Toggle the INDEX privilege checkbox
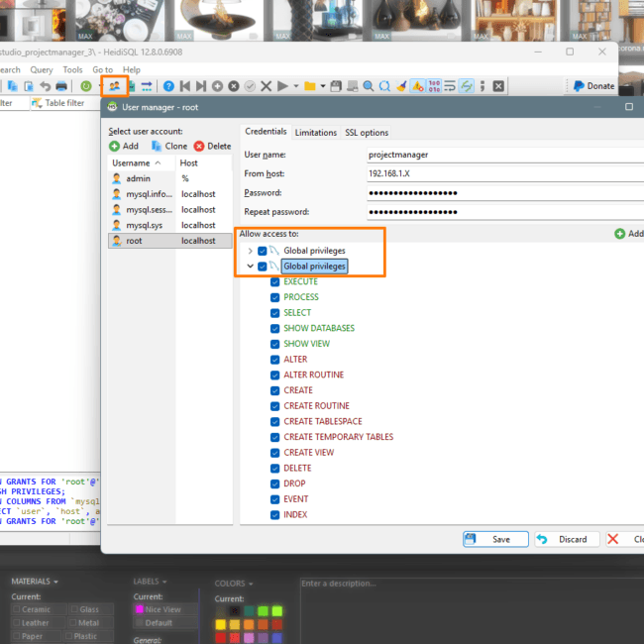This screenshot has width=644, height=644. pos(275,514)
